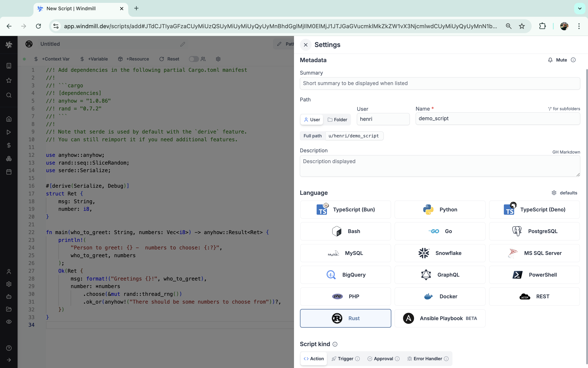Choose Bash language
588x368 pixels.
pyautogui.click(x=345, y=231)
